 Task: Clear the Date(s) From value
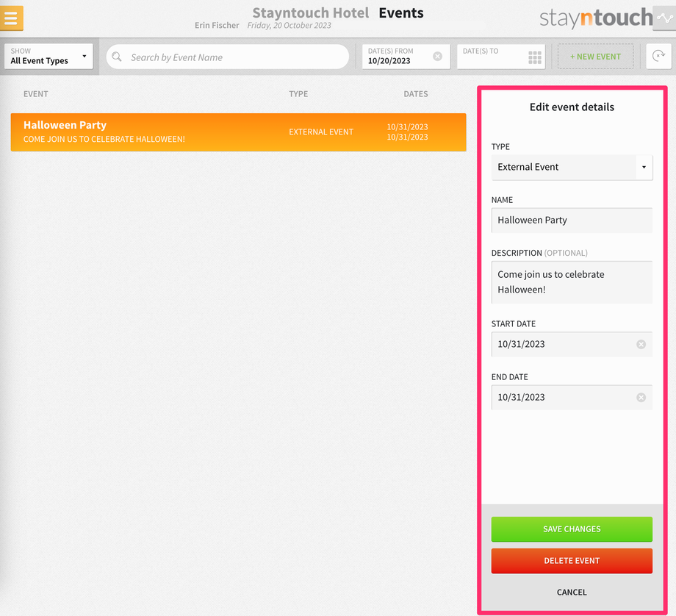tap(437, 56)
